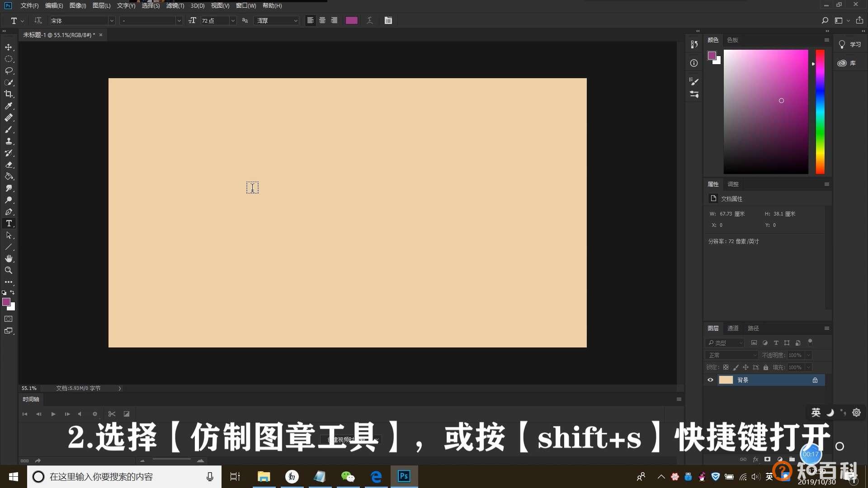Toggle lock position

745,367
